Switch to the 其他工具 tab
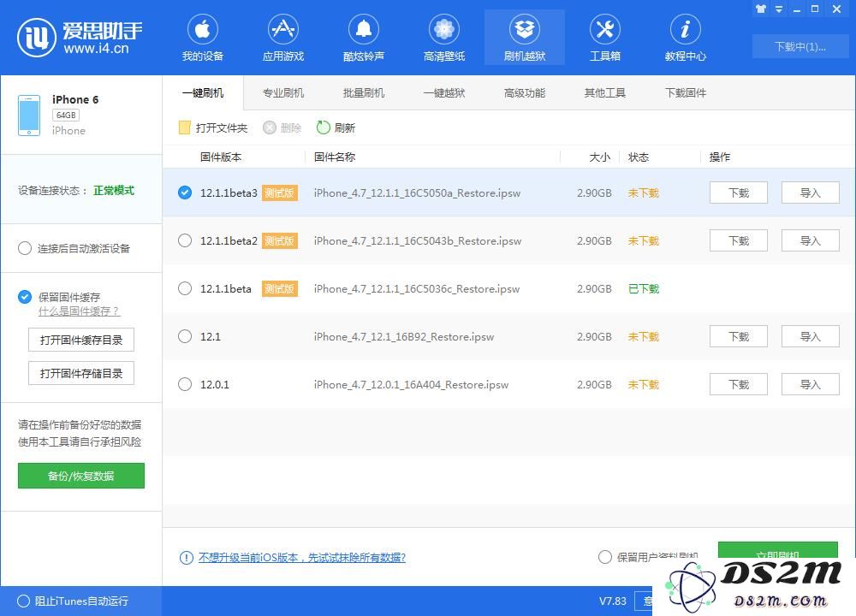Image resolution: width=856 pixels, height=616 pixels. point(605,93)
